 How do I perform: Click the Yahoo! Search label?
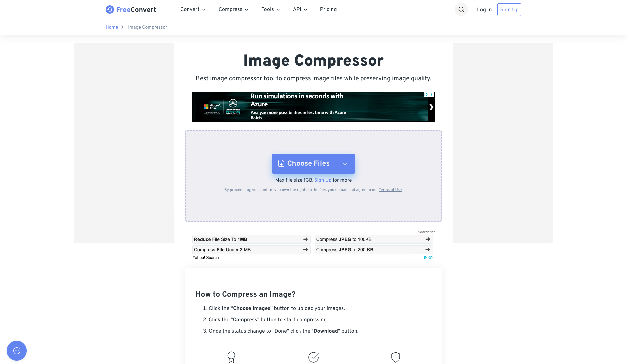click(x=206, y=258)
